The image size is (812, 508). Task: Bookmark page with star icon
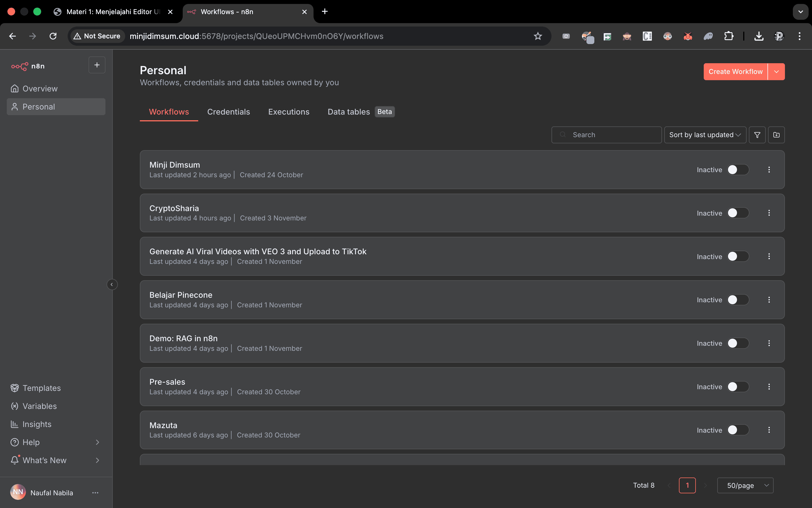(538, 36)
